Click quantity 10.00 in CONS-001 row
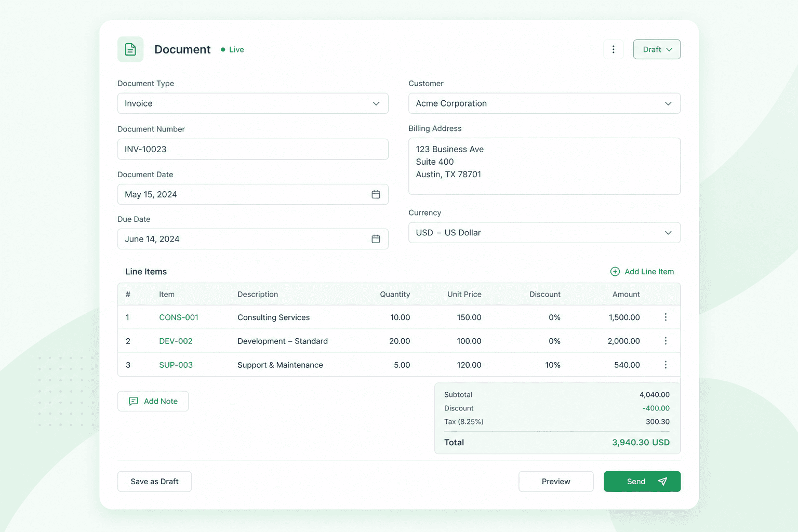The width and height of the screenshot is (798, 532). (x=400, y=317)
